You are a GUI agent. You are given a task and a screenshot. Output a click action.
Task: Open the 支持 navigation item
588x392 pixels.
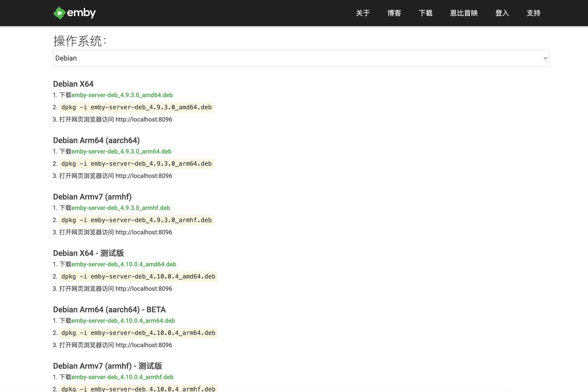tap(533, 13)
